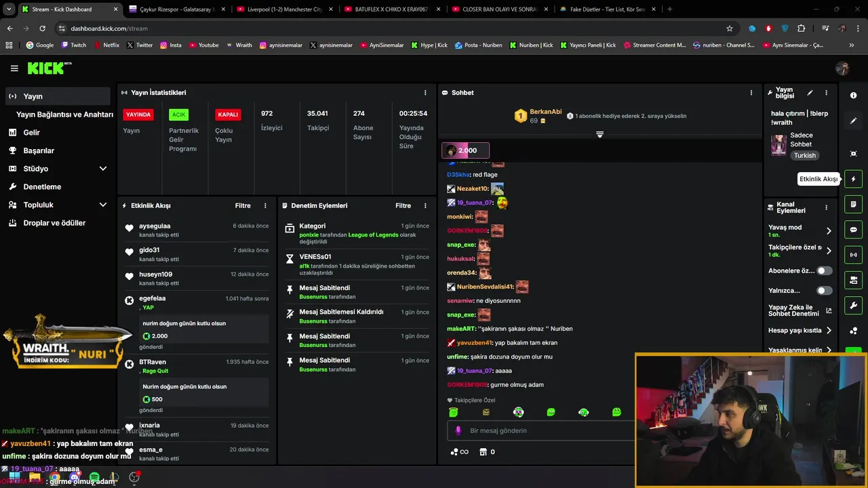Click the browser address bar
Viewport: 868px width, 488px height.
click(387, 28)
